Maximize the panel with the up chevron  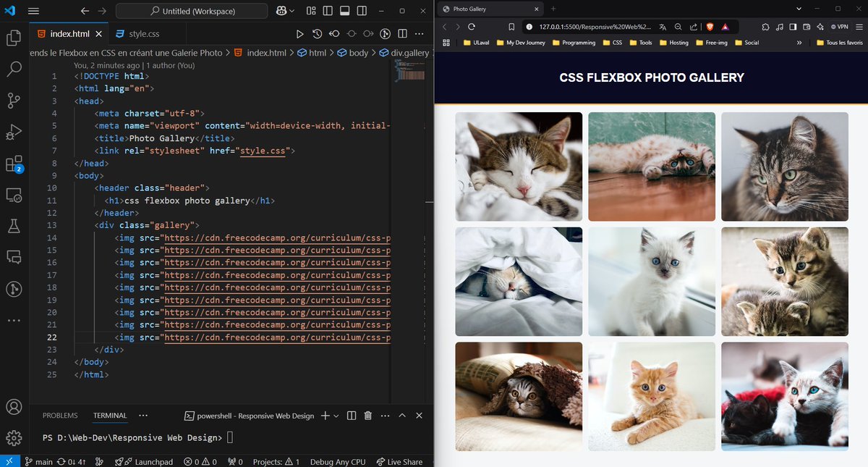[402, 416]
